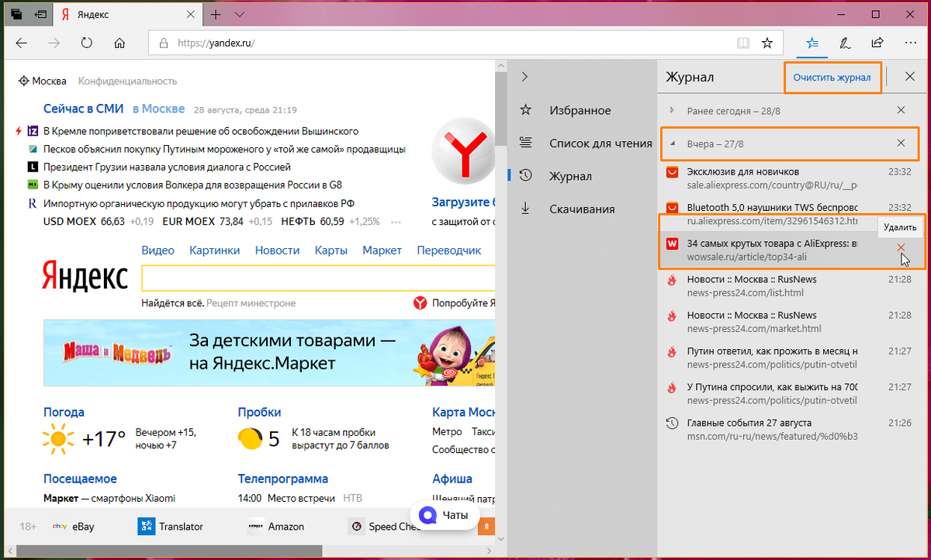Image resolution: width=931 pixels, height=560 pixels.
Task: Open Пробки traffic widget
Action: [259, 412]
